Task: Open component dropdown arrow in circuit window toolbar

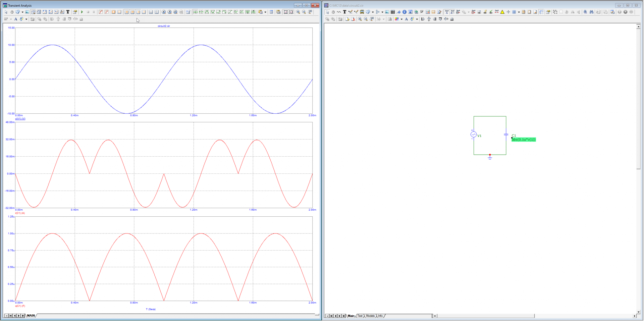Action: (x=373, y=12)
